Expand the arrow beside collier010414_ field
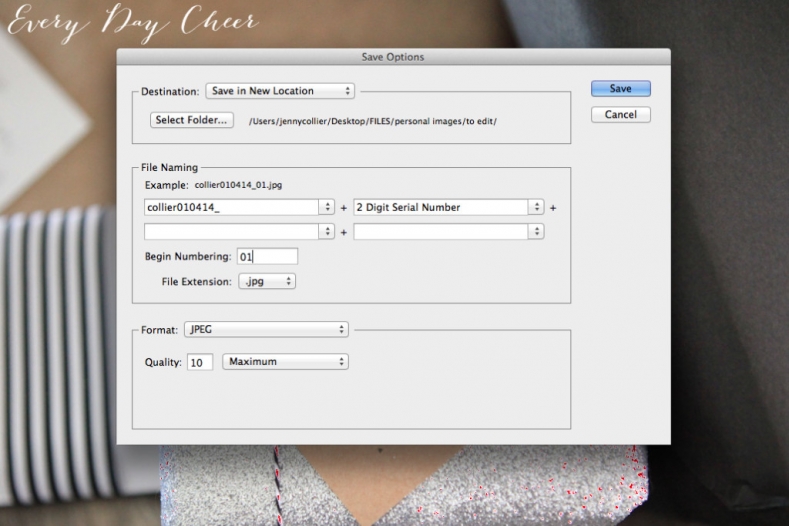The height and width of the screenshot is (526, 789). pos(326,207)
